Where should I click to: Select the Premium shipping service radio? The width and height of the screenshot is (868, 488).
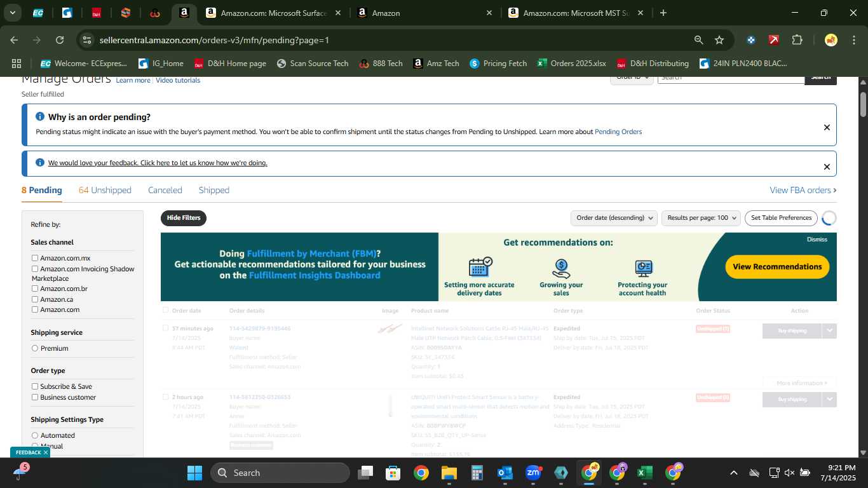point(35,348)
